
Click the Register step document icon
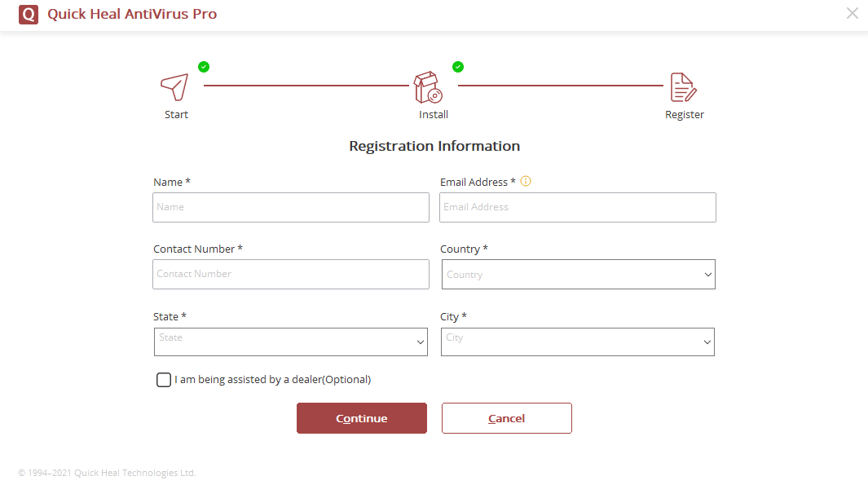[x=682, y=87]
